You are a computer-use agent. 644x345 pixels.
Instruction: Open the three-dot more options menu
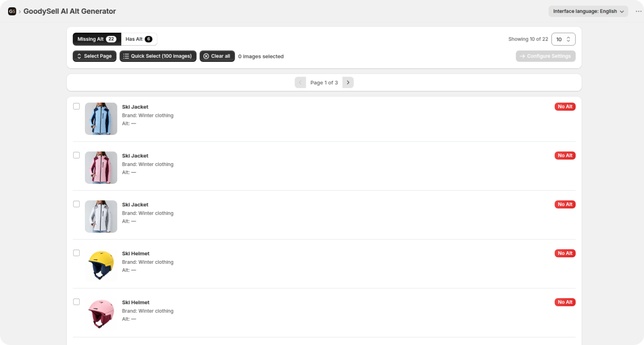638,11
